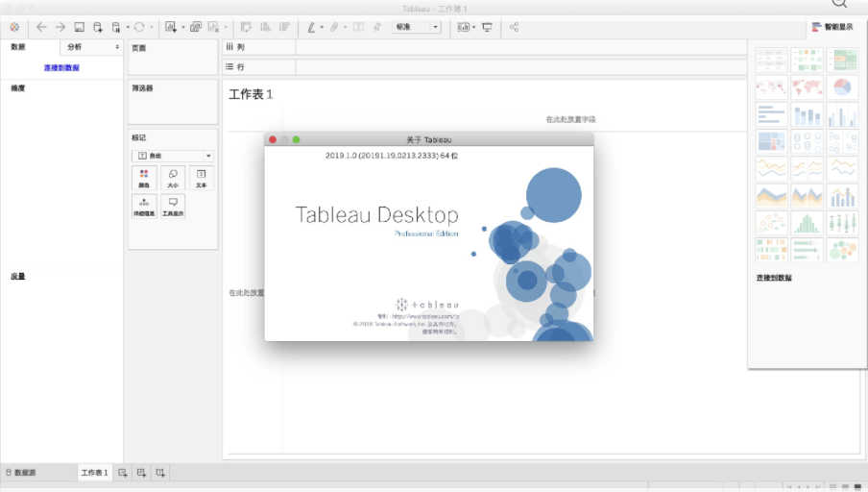Click the refresh run update icon
868x492 pixels.
pos(139,27)
